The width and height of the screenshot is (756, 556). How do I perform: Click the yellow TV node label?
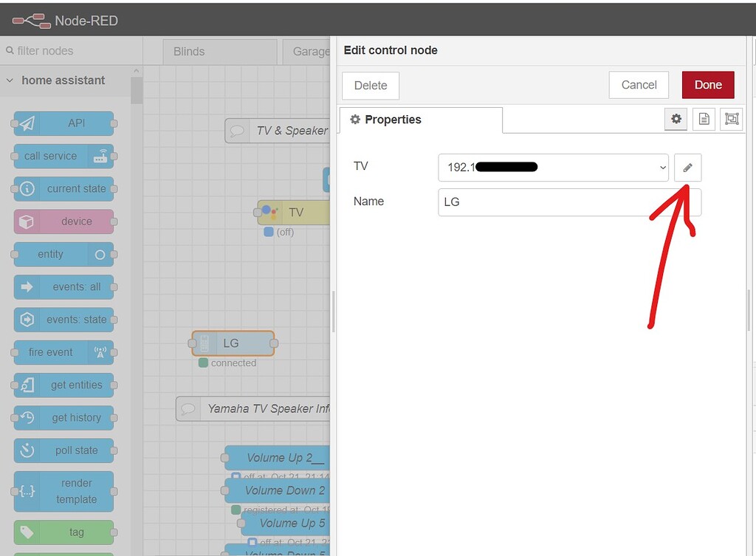pyautogui.click(x=296, y=212)
